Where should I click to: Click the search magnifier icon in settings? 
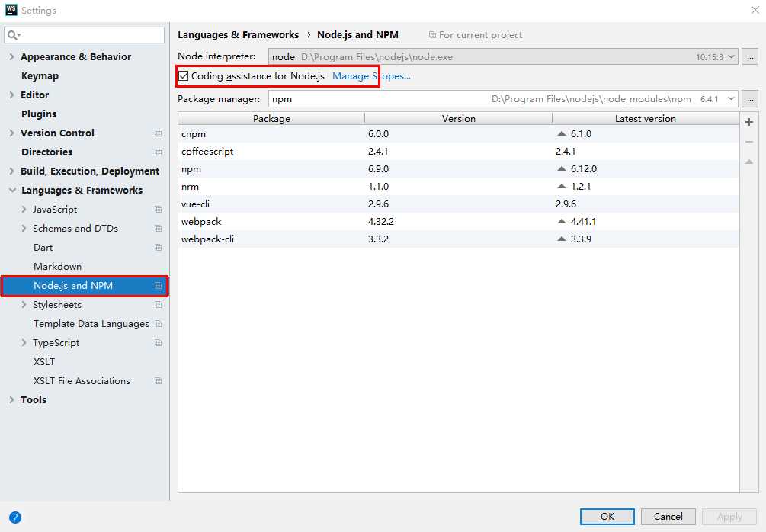[13, 35]
